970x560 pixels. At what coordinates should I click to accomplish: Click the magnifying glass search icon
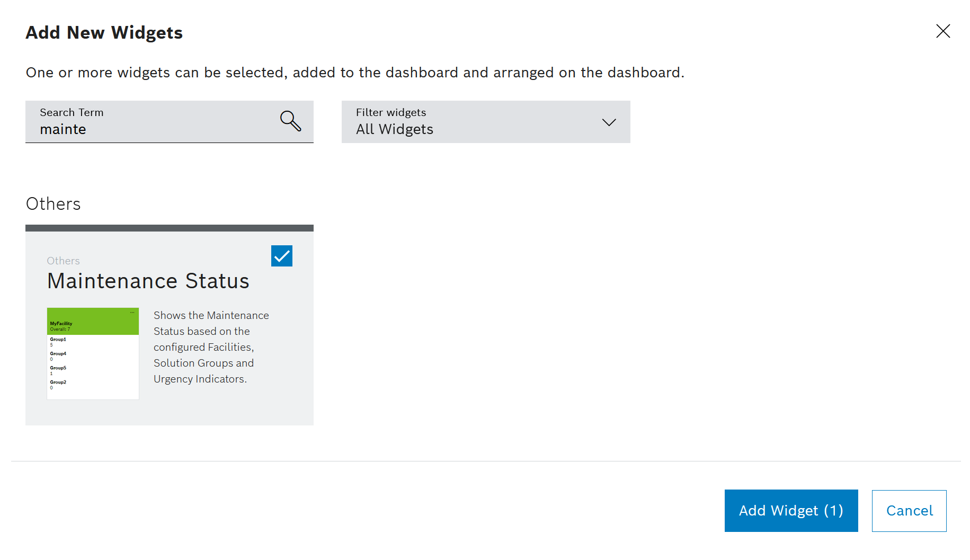[290, 121]
